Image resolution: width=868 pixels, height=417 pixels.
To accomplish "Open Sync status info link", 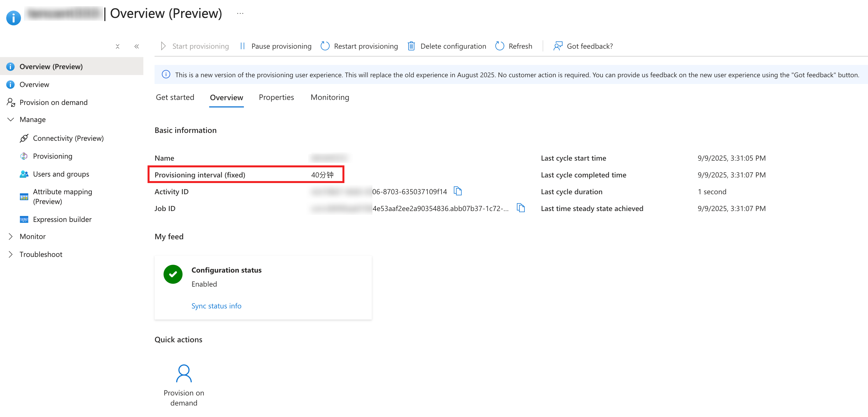I will pyautogui.click(x=216, y=306).
